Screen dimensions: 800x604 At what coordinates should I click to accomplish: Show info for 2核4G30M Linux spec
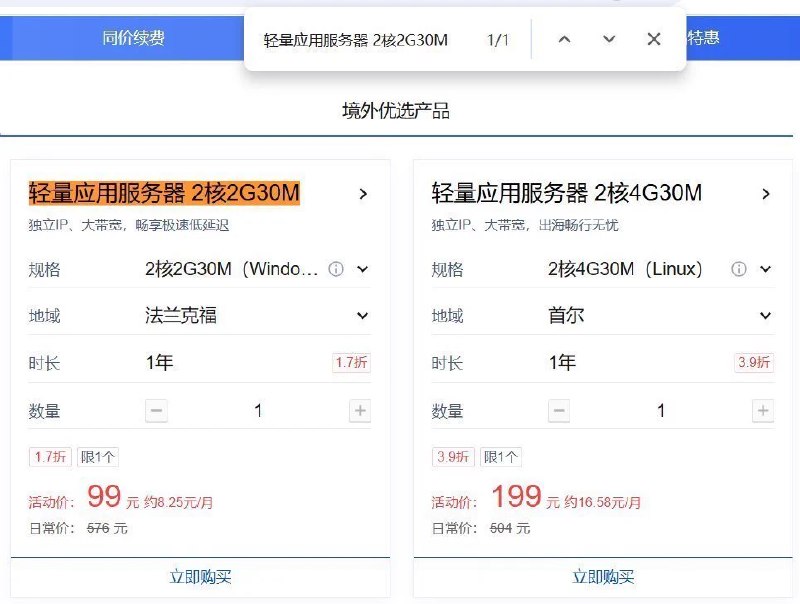pos(739,269)
